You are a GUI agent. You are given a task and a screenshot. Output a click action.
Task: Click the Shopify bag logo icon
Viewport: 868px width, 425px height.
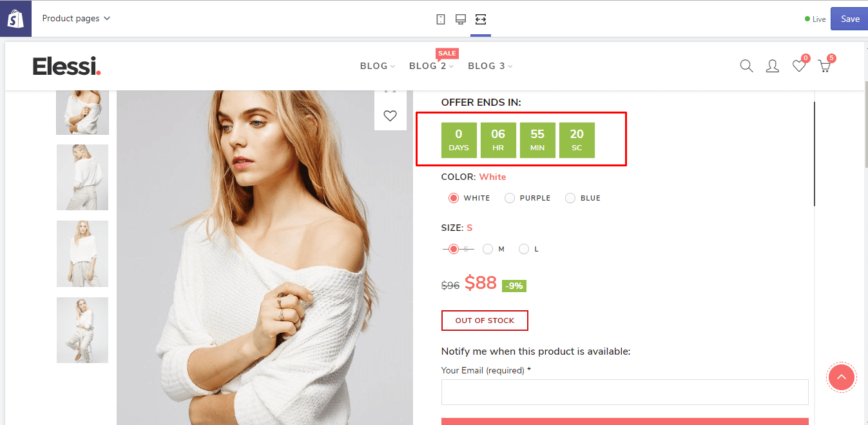[x=15, y=19]
